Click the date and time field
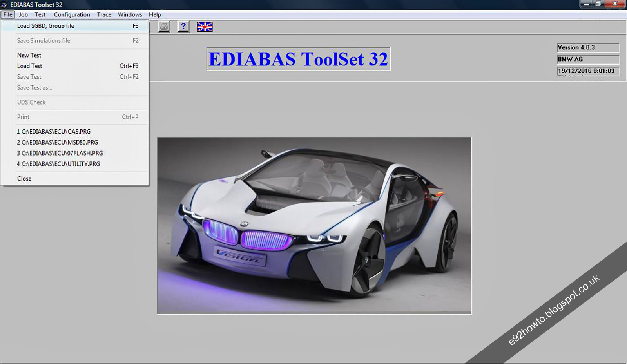This screenshot has width=627, height=364. click(588, 71)
